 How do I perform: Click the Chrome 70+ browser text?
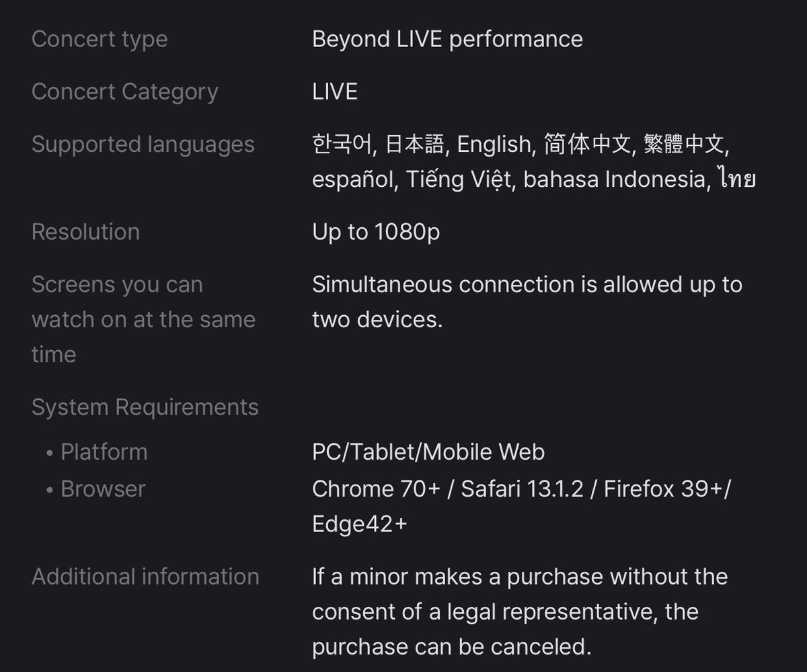pos(376,489)
